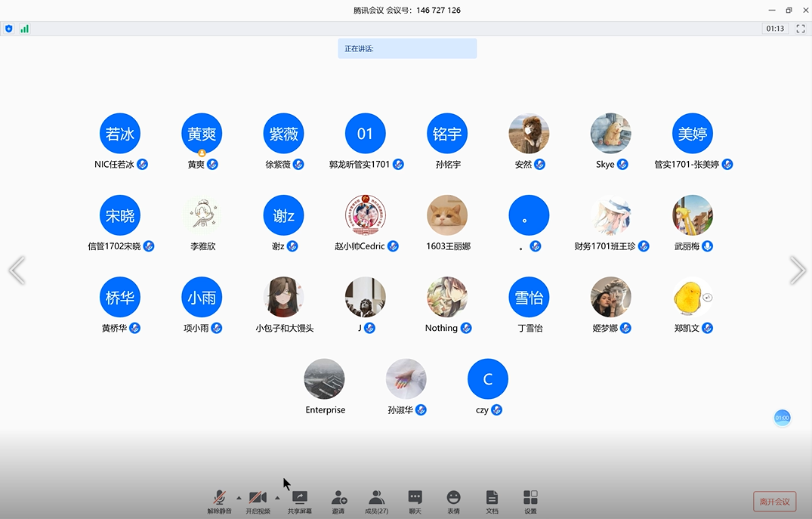Go to next participants page arrow

(798, 270)
